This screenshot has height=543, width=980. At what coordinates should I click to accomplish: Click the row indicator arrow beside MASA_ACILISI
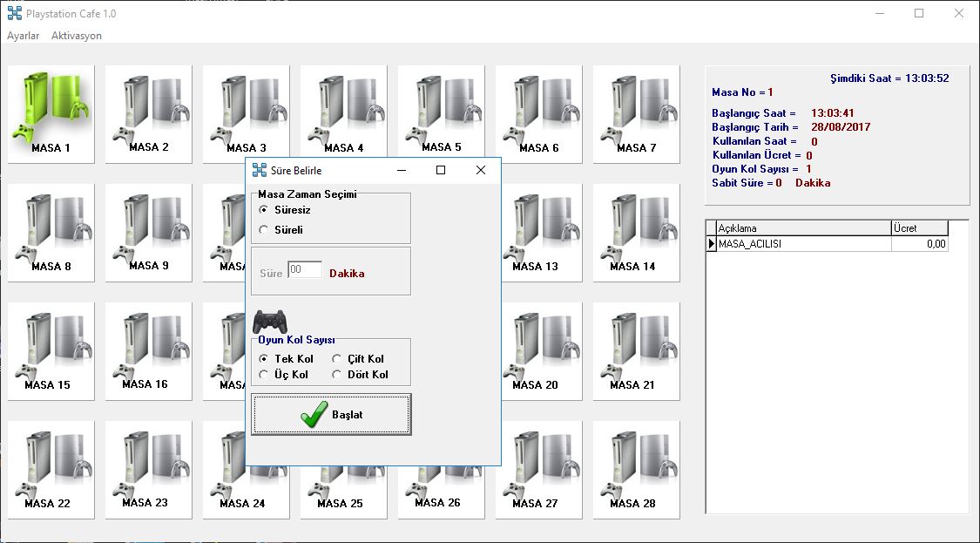tap(711, 244)
